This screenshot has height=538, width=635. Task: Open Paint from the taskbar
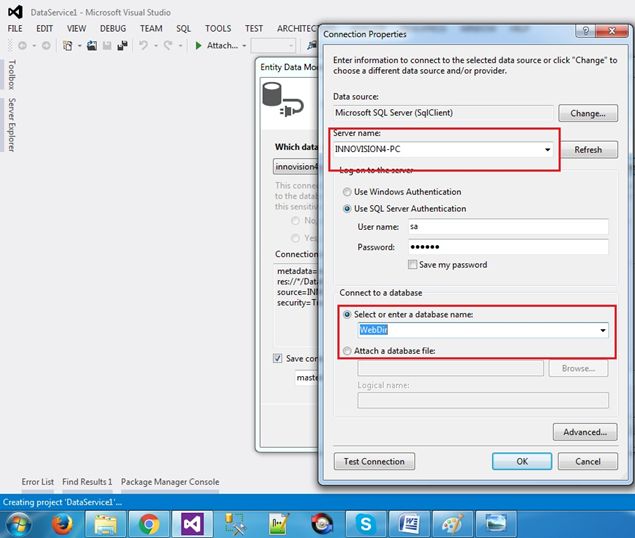(453, 524)
